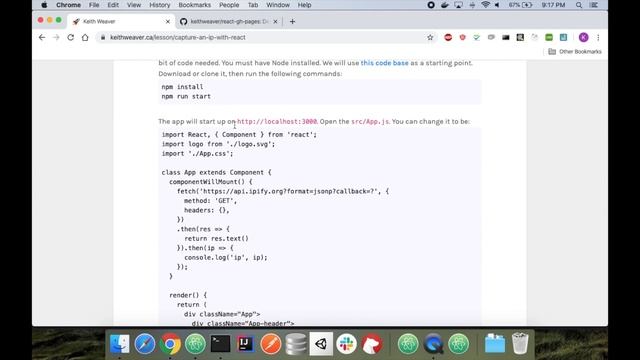Open the Edit menu
This screenshot has width=640, height=360.
[x=113, y=5]
